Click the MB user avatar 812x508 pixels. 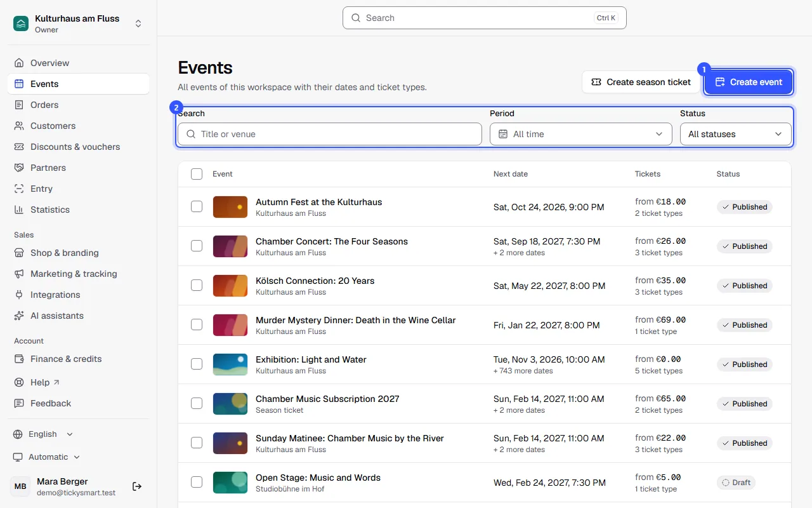point(21,486)
